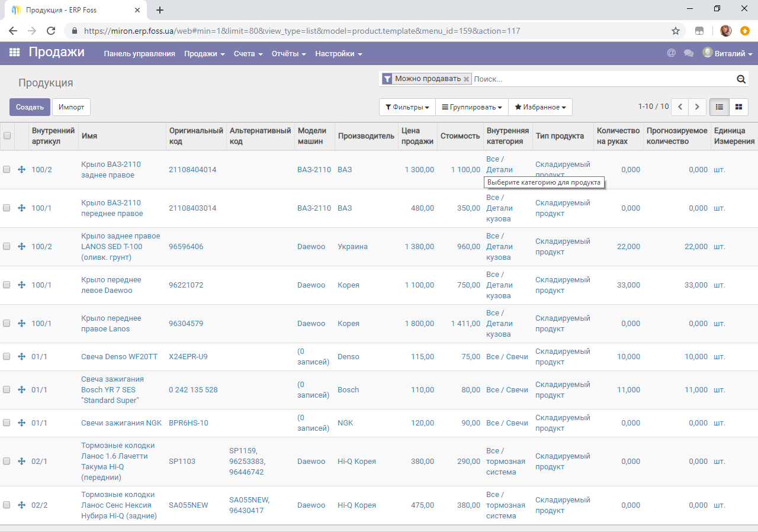
Task: Click drag handle of SA055NEW brake pads row
Action: [22, 505]
